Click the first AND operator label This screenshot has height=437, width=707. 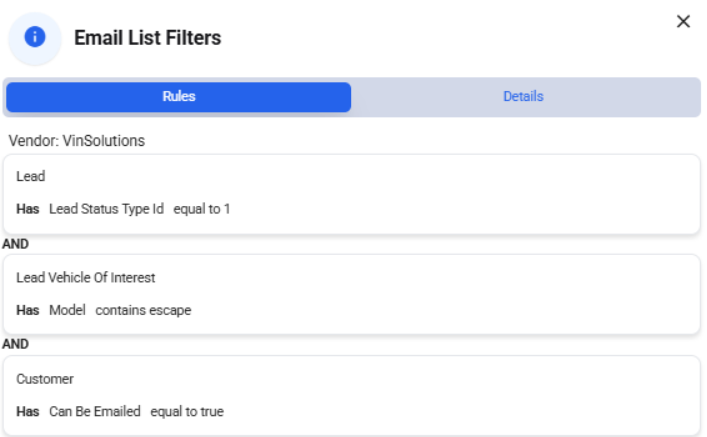coord(15,244)
